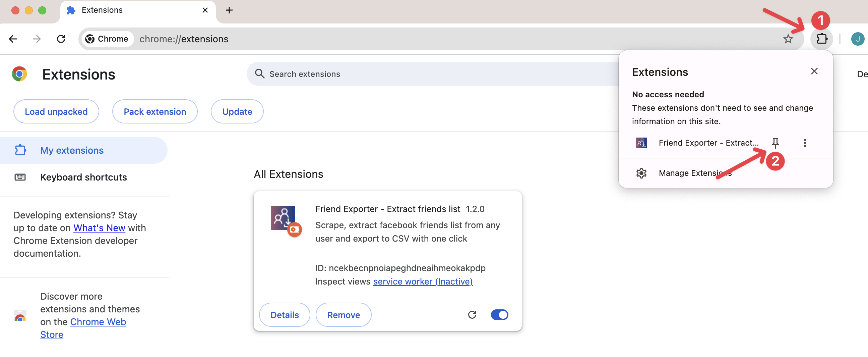Reload the Friend Exporter extension
Screen dimensions: 868x357
472,315
